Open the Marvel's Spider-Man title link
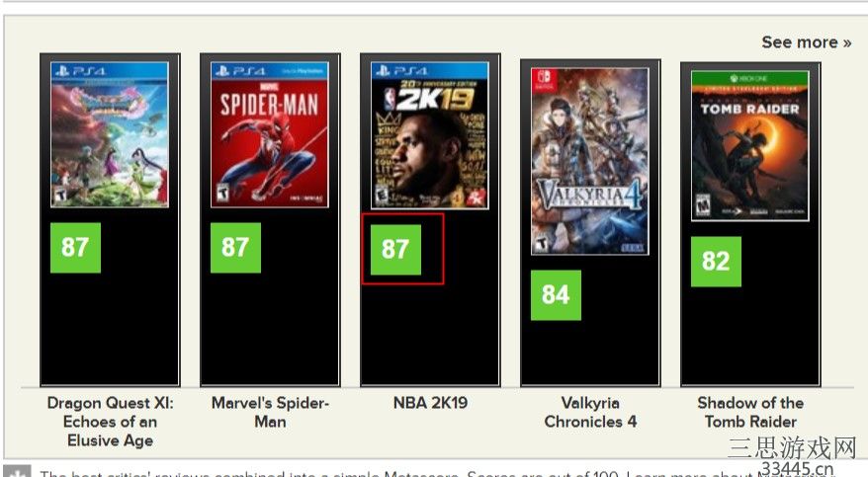The height and width of the screenshot is (477, 868). [x=270, y=412]
